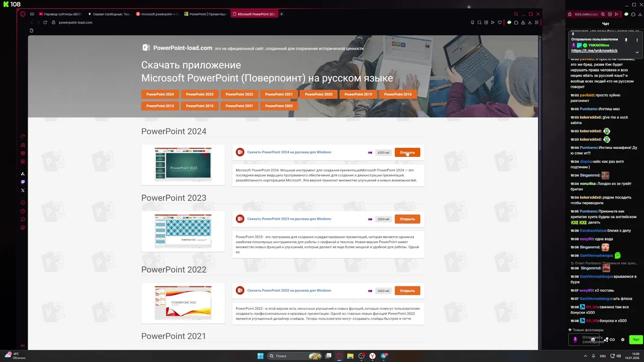
Task: Click the PowerPoint 2013 orange version button
Action: 160,106
